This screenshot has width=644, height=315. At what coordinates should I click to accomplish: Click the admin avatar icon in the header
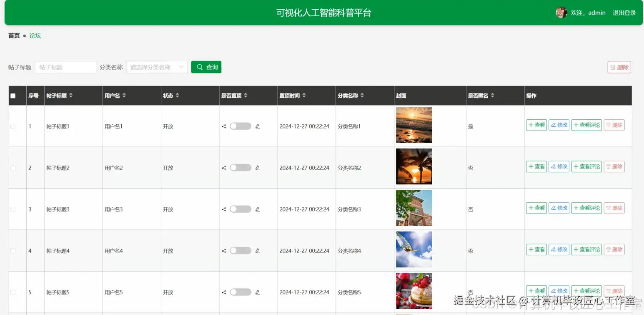(x=561, y=12)
